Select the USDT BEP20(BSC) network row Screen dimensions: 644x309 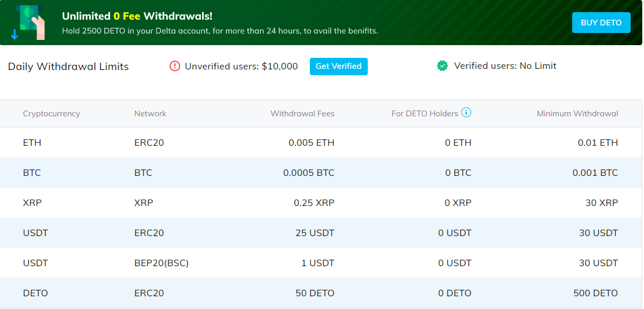[321, 263]
